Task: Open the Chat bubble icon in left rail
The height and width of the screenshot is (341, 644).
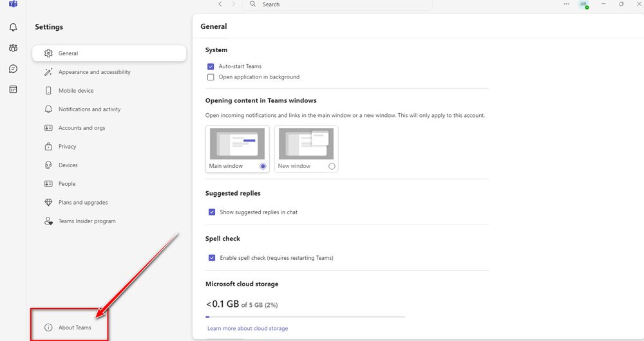Action: click(x=13, y=69)
